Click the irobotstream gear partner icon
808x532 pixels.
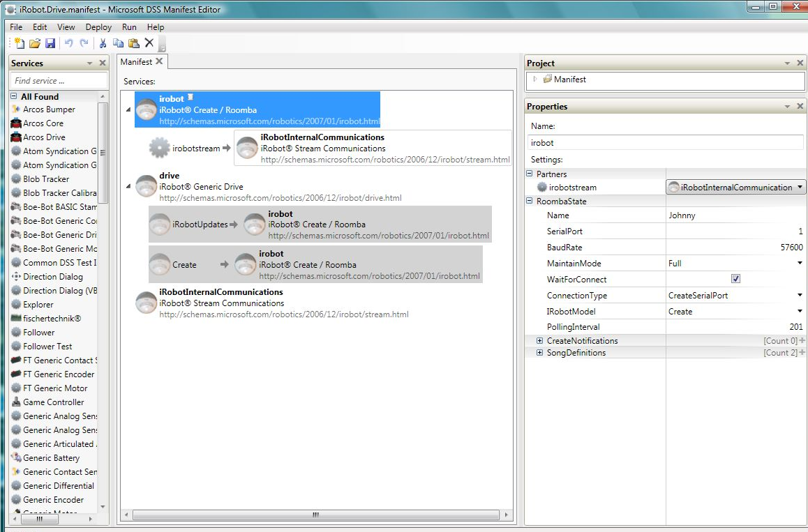tap(160, 148)
